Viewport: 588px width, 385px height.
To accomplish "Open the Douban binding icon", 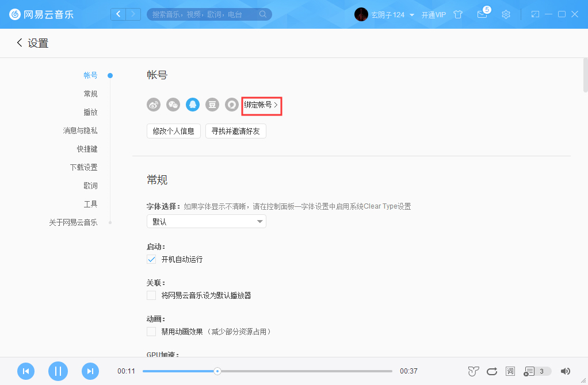I will tap(212, 104).
